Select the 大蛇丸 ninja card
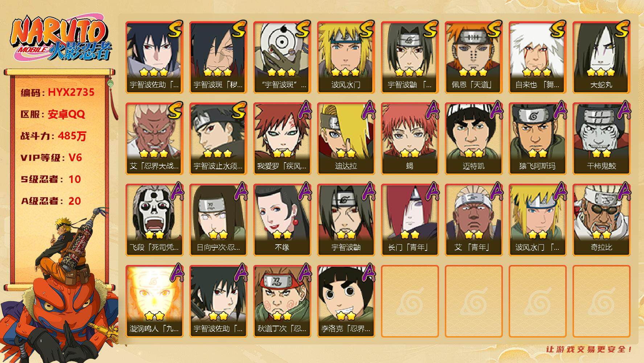This screenshot has height=363, width=644. pyautogui.click(x=601, y=57)
